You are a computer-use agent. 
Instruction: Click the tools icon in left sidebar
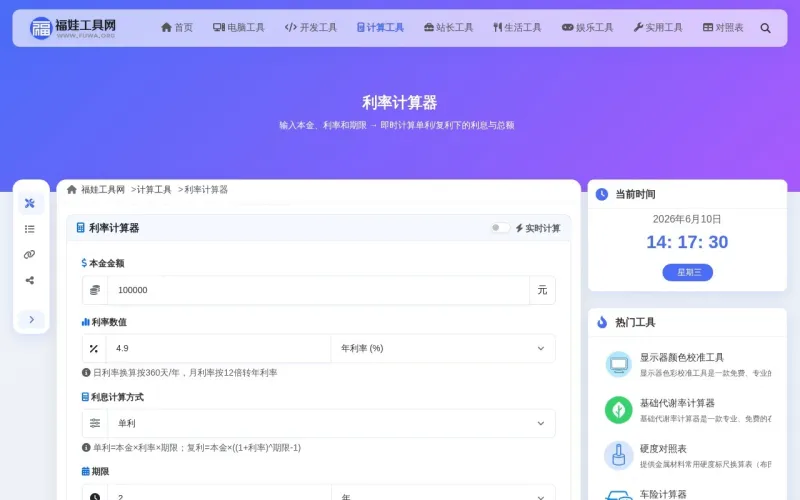[x=30, y=203]
